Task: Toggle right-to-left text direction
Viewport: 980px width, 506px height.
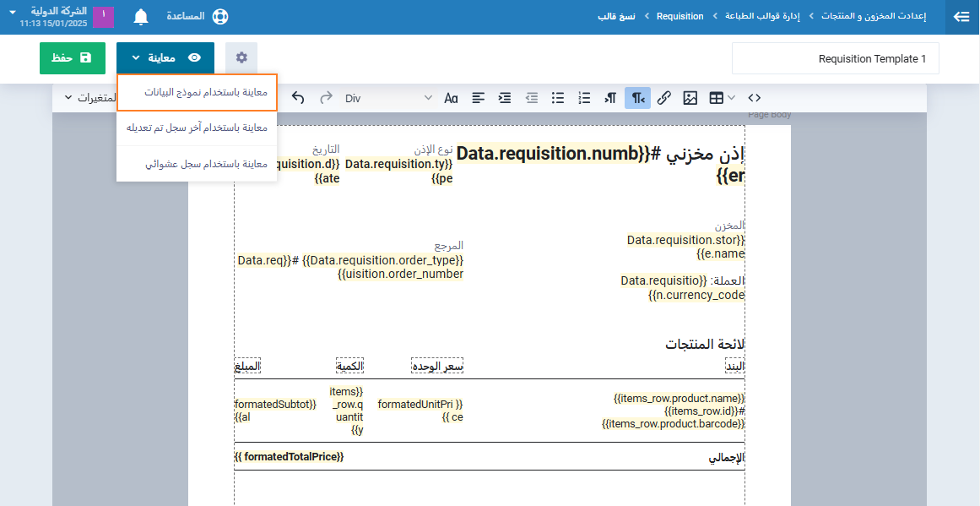Action: pyautogui.click(x=637, y=98)
